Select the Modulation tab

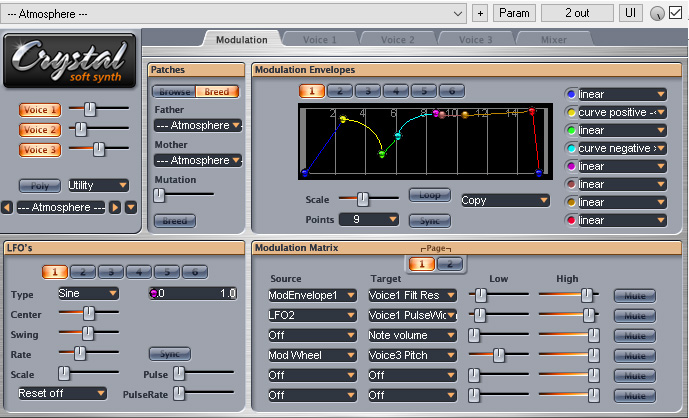pyautogui.click(x=242, y=40)
